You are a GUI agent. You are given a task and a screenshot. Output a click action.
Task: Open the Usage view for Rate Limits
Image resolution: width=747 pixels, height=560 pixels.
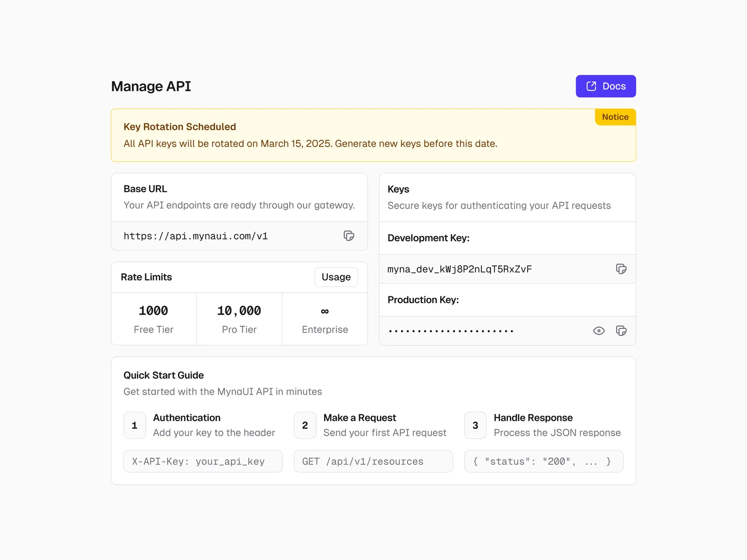[x=336, y=277]
